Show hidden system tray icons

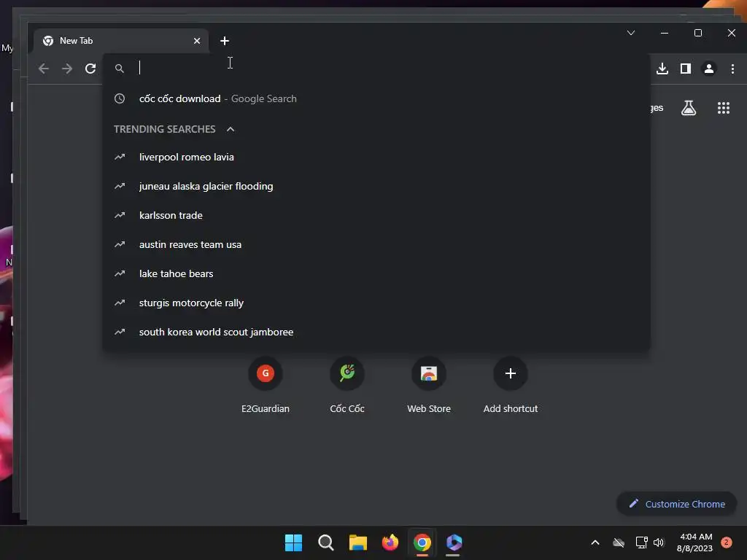(x=595, y=542)
